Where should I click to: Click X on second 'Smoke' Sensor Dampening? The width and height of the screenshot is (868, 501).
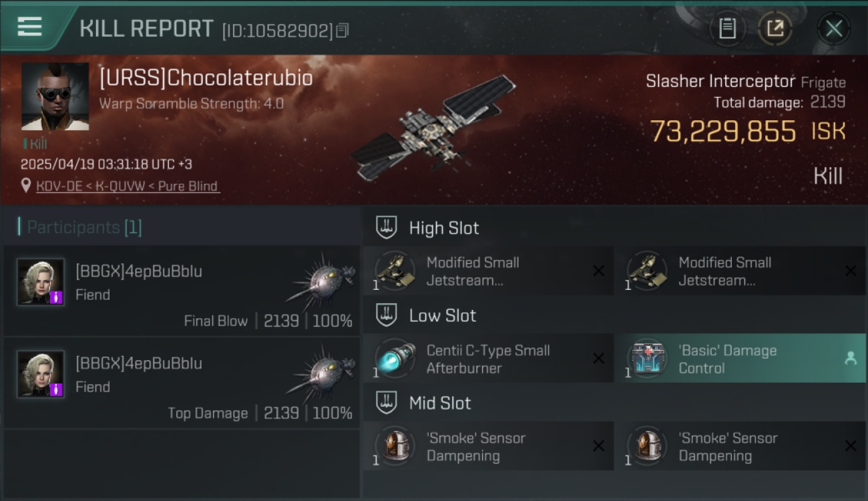pyautogui.click(x=851, y=446)
